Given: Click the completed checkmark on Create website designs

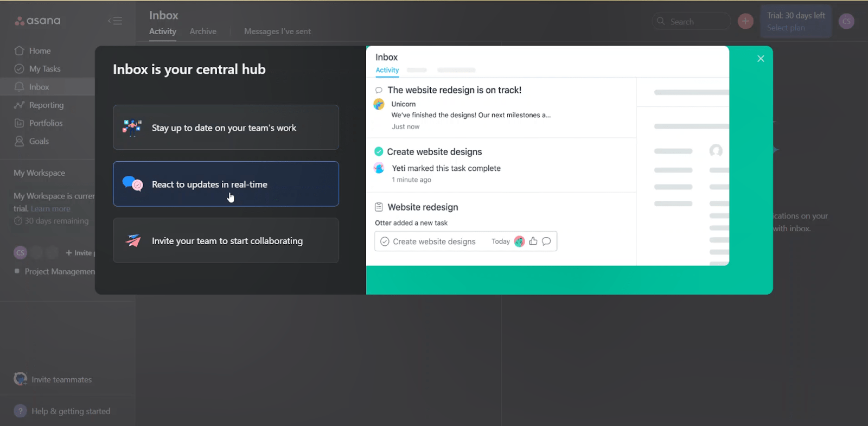Looking at the screenshot, I should coord(379,151).
